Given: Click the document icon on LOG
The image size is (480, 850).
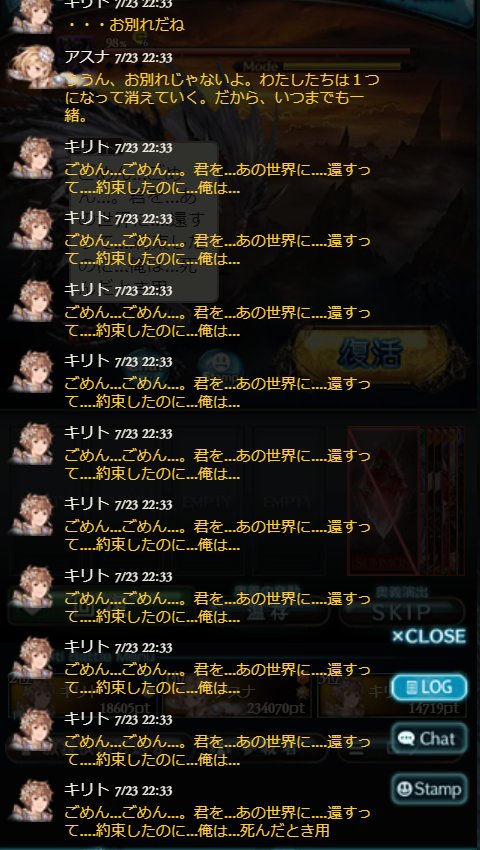Looking at the screenshot, I should (x=412, y=688).
